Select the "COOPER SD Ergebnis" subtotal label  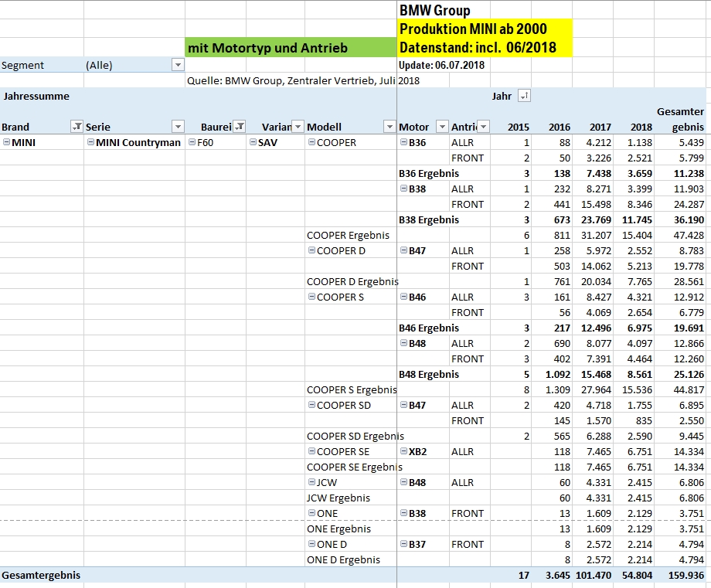(355, 436)
